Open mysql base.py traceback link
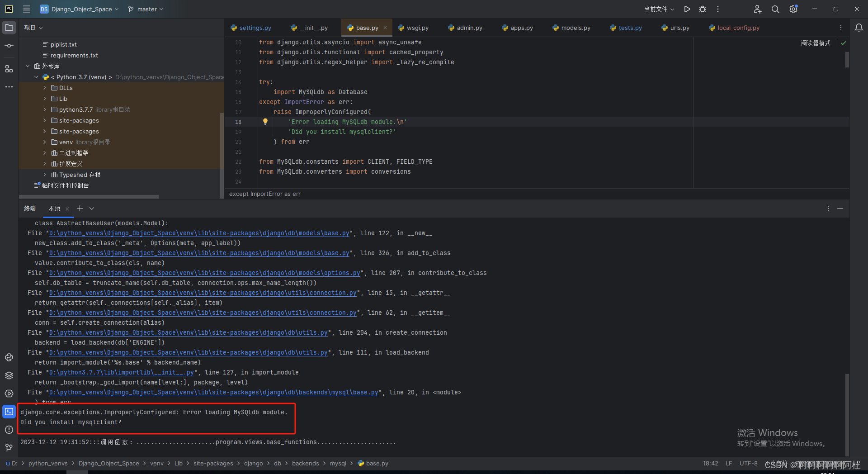868x474 pixels. coord(214,392)
